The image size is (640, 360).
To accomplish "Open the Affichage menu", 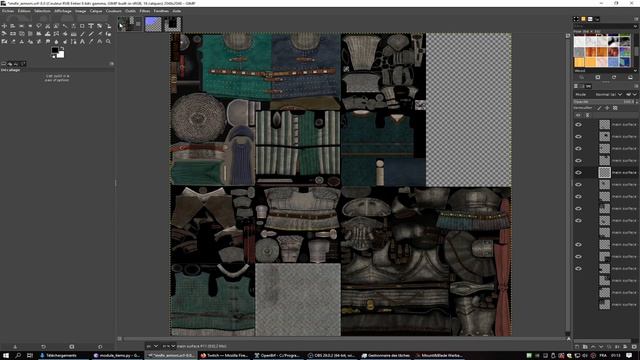I will (63, 11).
